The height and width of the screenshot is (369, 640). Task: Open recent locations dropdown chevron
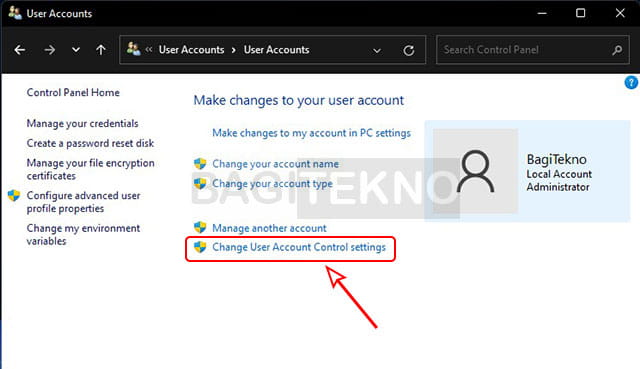click(76, 50)
